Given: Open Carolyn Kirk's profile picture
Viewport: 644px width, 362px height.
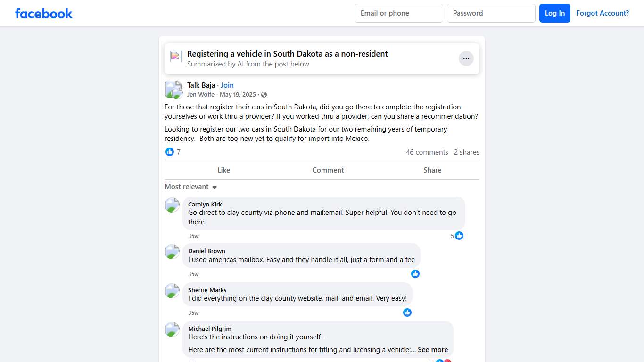Looking at the screenshot, I should pos(172,205).
